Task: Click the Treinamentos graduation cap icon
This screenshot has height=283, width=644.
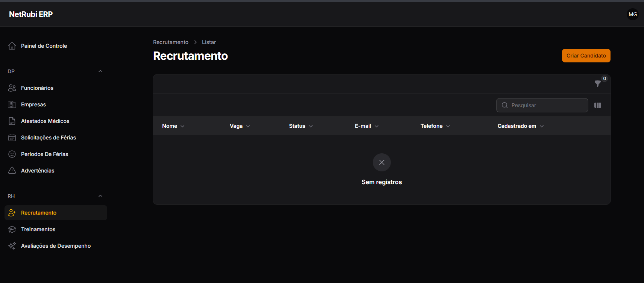Action: [12, 229]
